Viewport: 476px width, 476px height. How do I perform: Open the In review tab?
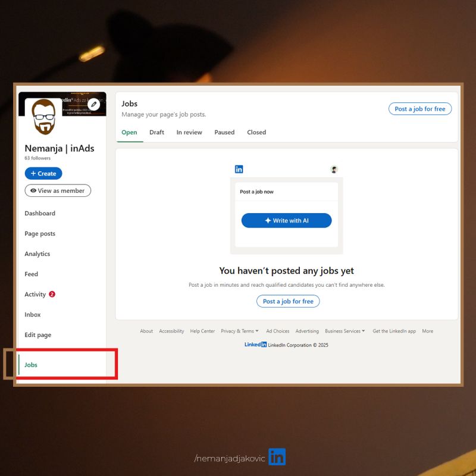(189, 133)
